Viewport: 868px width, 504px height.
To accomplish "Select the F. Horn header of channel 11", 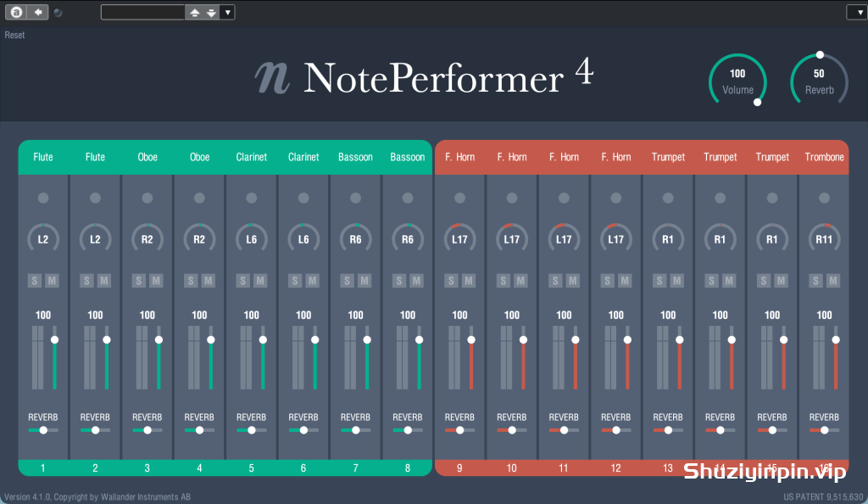I will 564,157.
